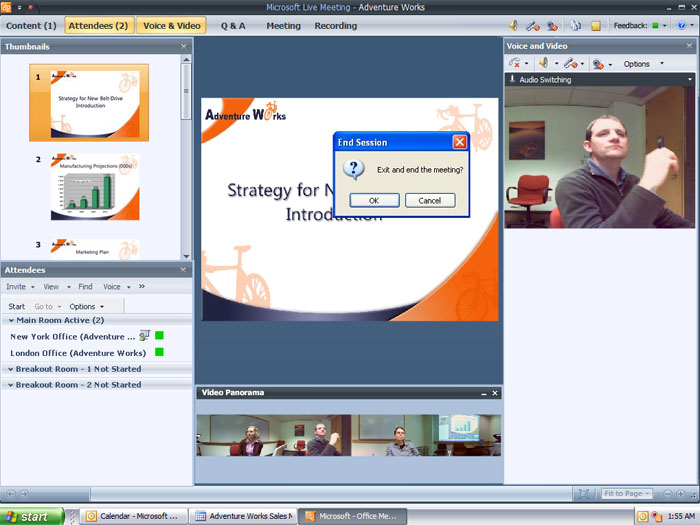Expand the phone icon dropdown arrow

coord(526,64)
